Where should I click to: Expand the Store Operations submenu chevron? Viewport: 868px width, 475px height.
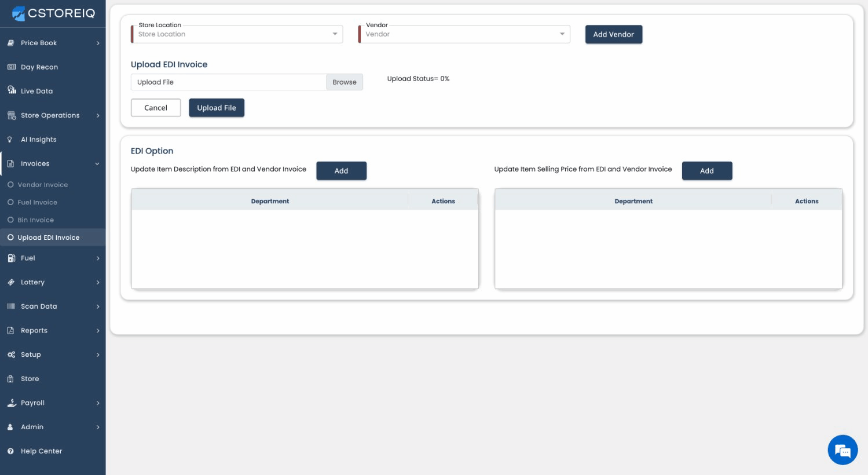pyautogui.click(x=98, y=116)
